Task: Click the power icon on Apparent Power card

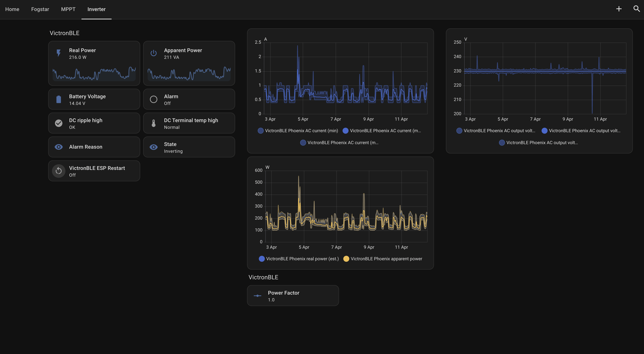Action: click(x=153, y=53)
